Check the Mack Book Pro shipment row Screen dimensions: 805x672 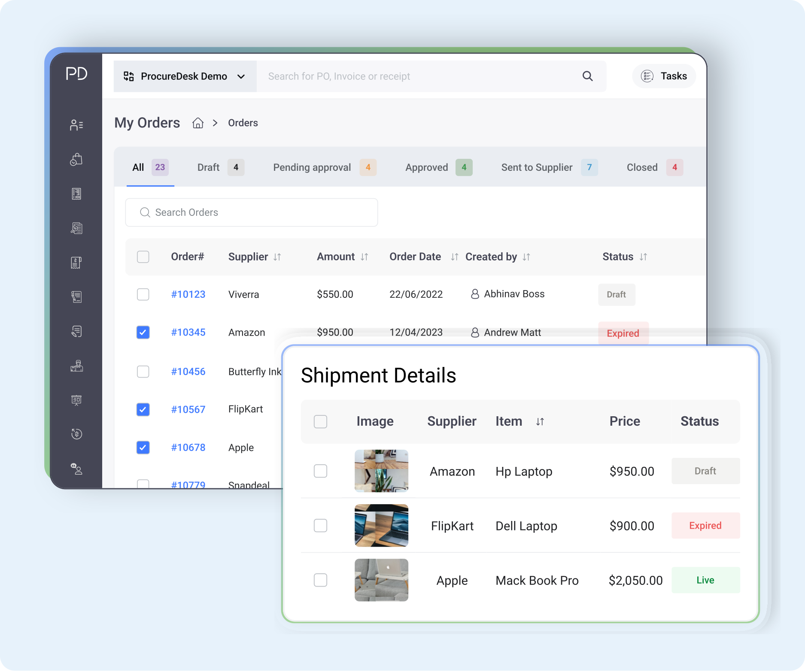(320, 580)
